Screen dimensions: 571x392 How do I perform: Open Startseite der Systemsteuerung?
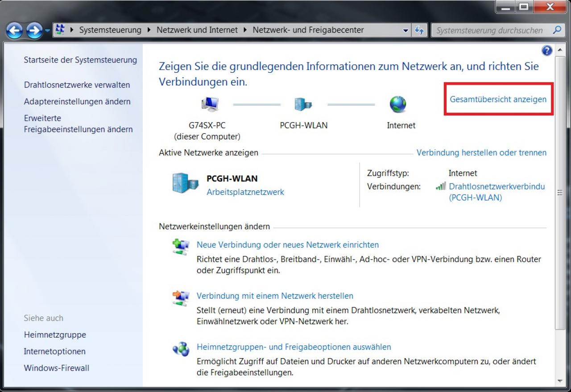[80, 60]
